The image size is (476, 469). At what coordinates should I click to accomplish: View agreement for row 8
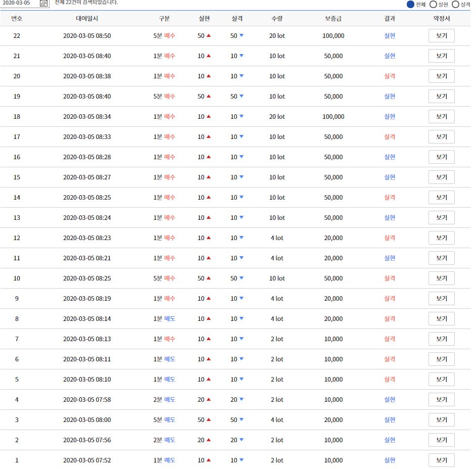click(442, 319)
